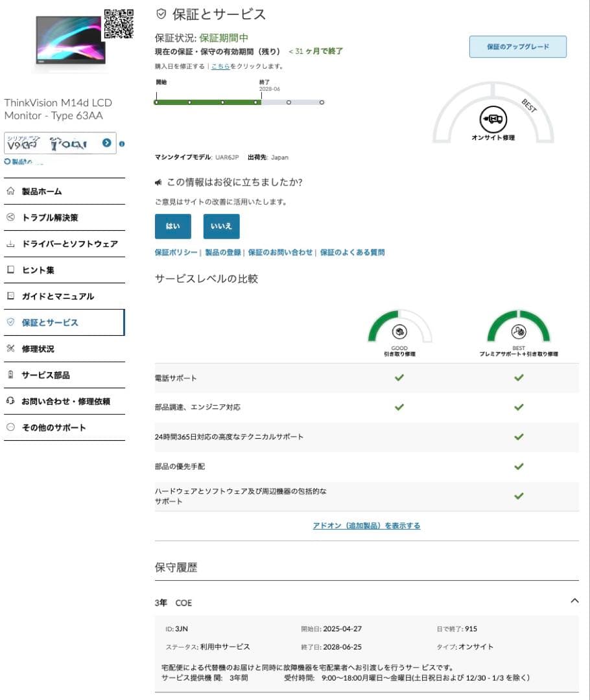Click the 保証のアップグレード button
The height and width of the screenshot is (700, 590).
tap(517, 46)
